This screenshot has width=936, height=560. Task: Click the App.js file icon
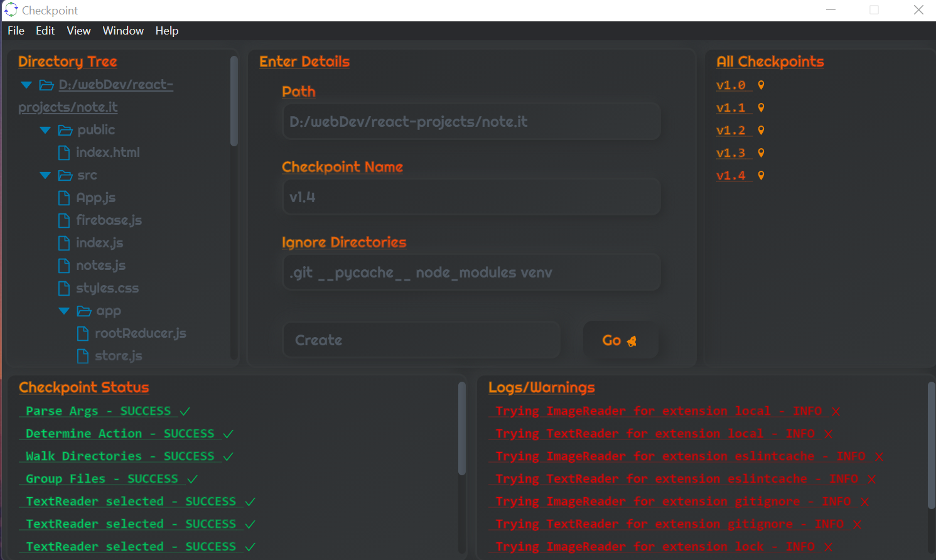click(x=64, y=198)
